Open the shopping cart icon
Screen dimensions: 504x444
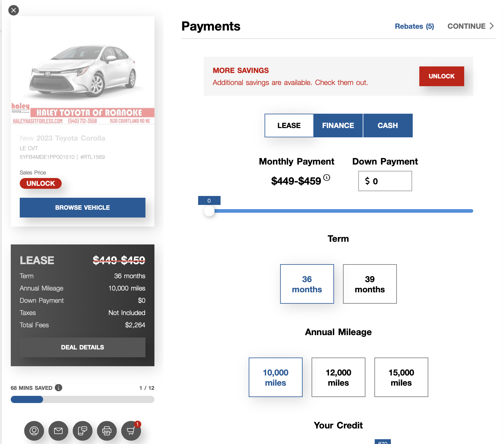(x=131, y=431)
